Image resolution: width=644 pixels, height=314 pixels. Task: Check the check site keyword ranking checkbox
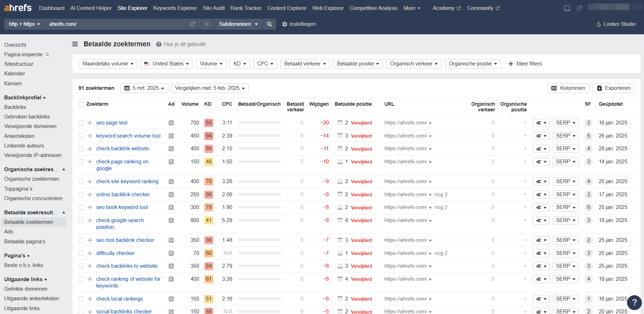coord(81,181)
